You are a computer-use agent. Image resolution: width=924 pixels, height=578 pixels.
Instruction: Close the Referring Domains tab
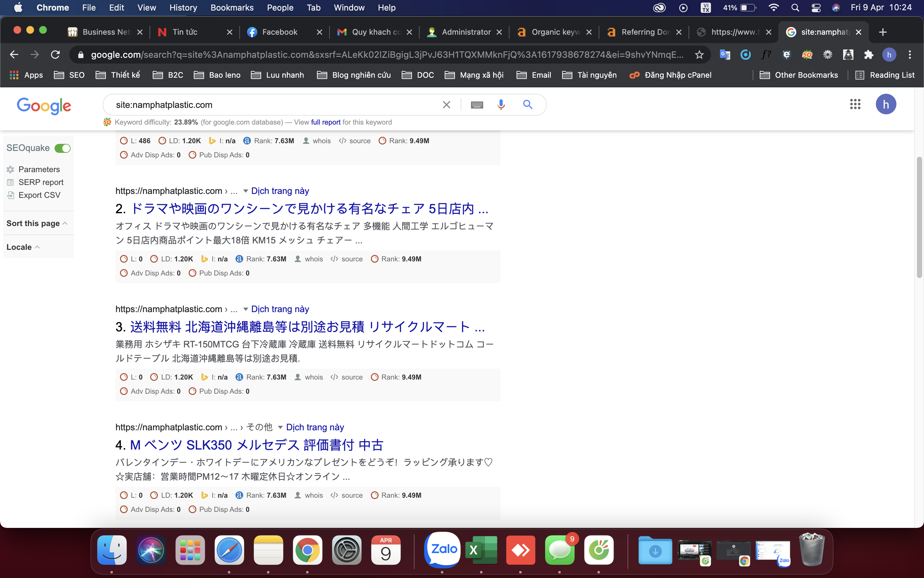tap(679, 32)
